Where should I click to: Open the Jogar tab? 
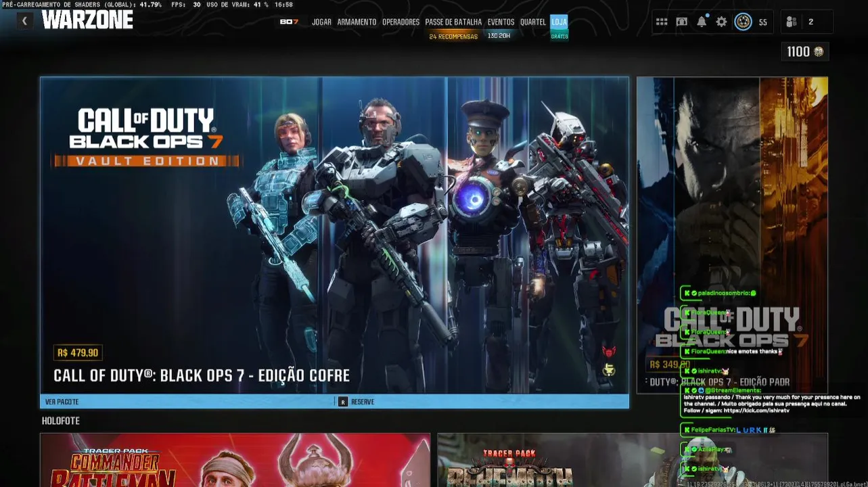tap(321, 22)
